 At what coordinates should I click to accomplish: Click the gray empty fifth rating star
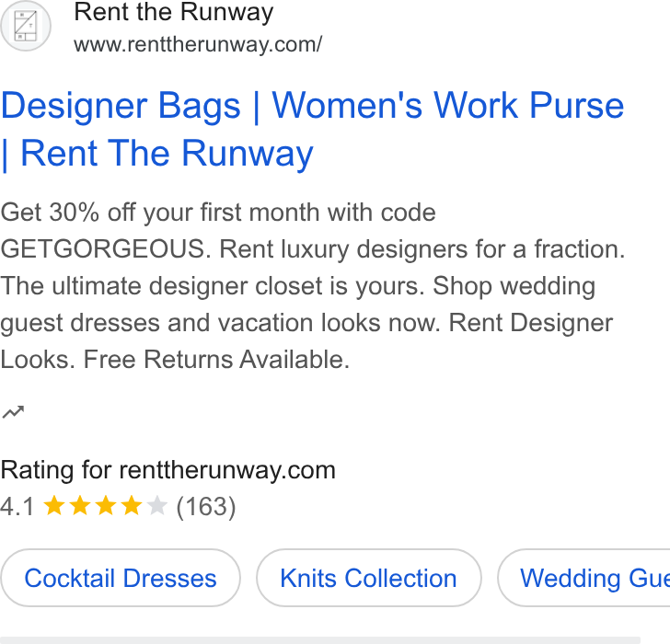[156, 506]
